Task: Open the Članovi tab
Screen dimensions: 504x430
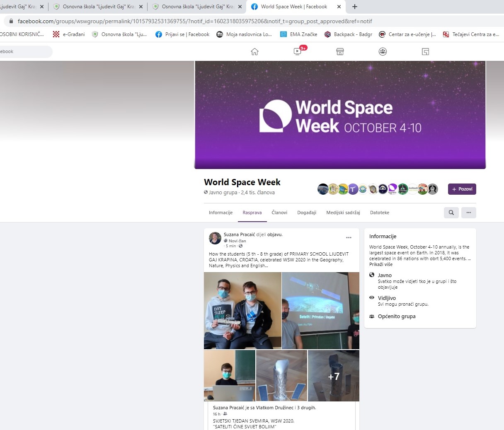Action: [279, 213]
